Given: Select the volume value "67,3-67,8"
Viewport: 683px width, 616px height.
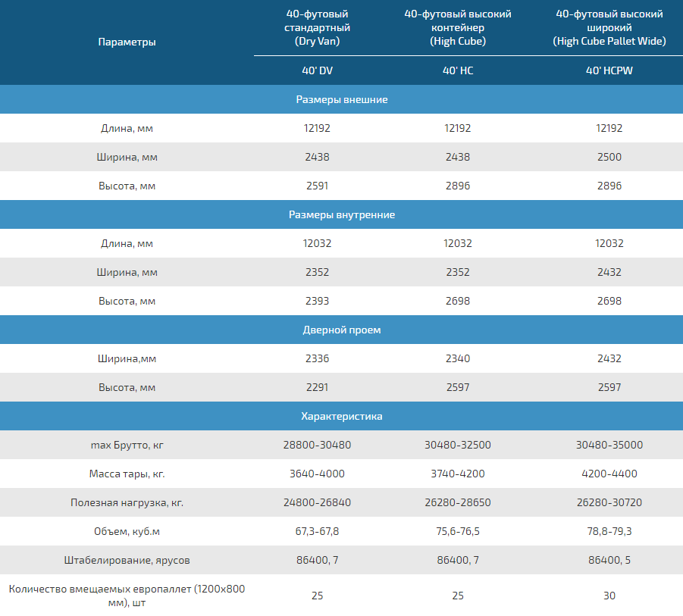Looking at the screenshot, I should point(317,531).
